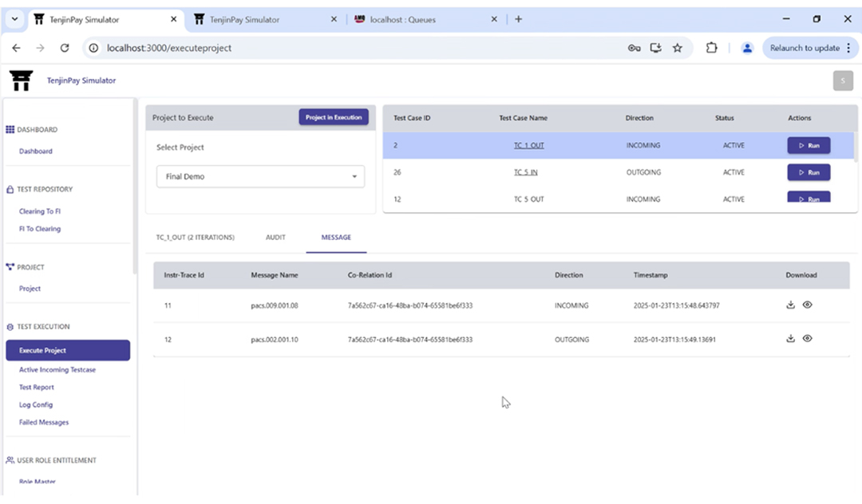This screenshot has height=504, width=862.
Task: Go forward with browser forward arrow
Action: pos(40,48)
